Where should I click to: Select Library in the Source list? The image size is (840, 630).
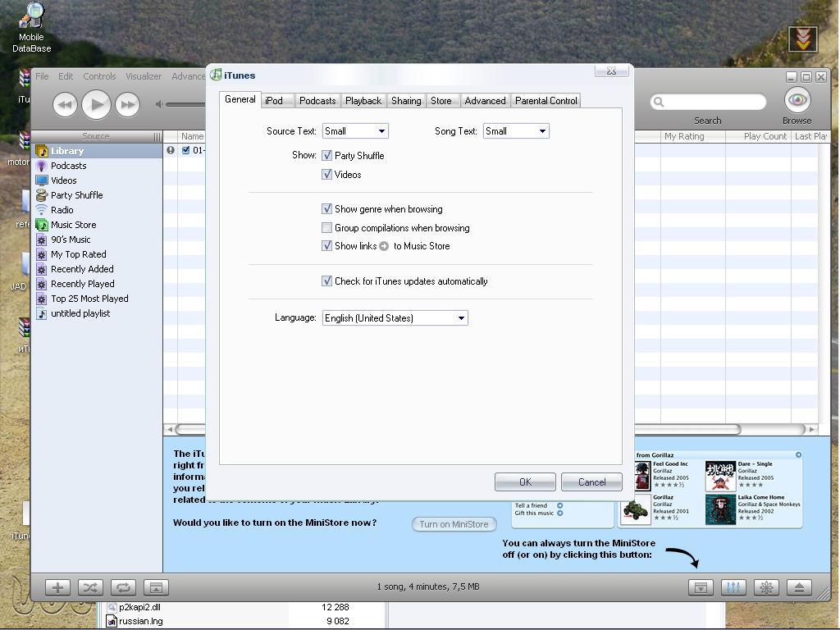pos(97,151)
